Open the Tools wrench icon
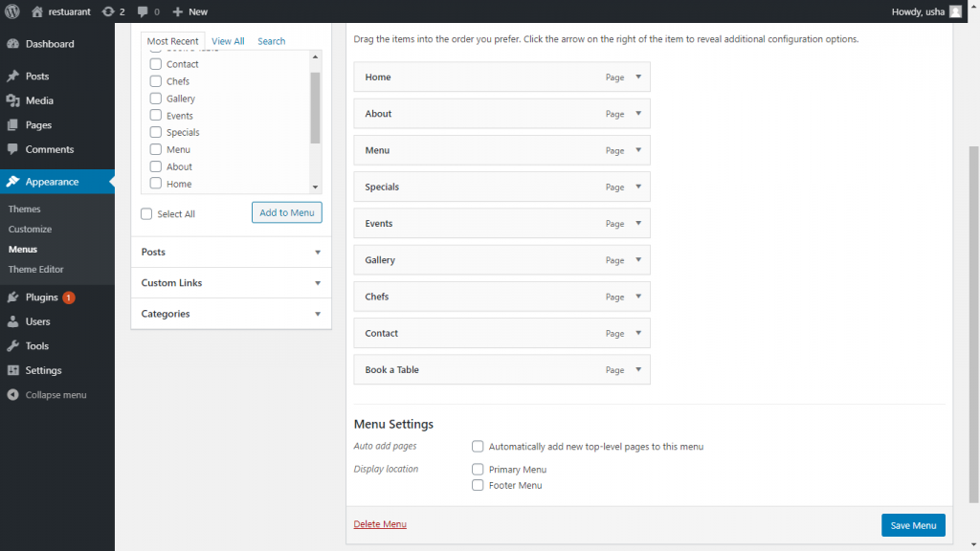Screen dimensions: 980x551 click(12, 346)
